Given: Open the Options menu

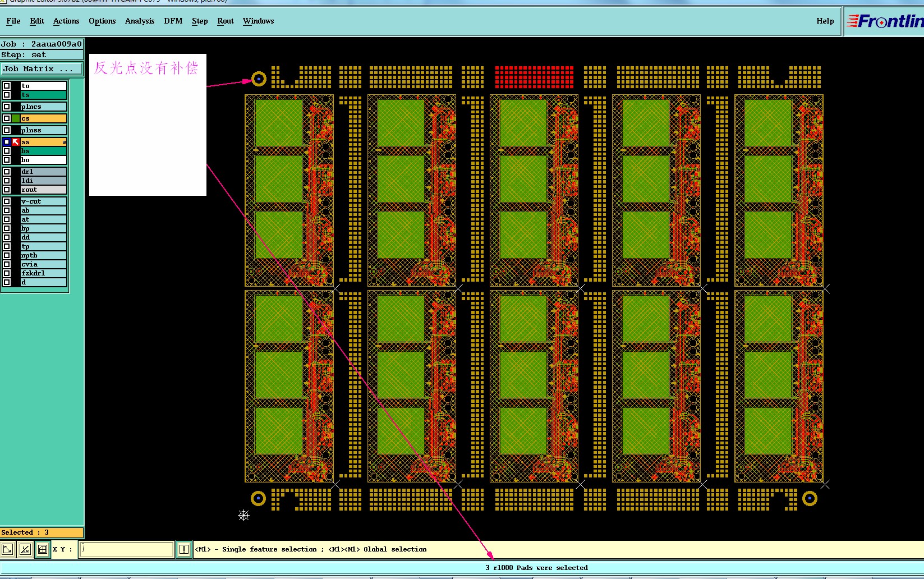Looking at the screenshot, I should pos(102,21).
